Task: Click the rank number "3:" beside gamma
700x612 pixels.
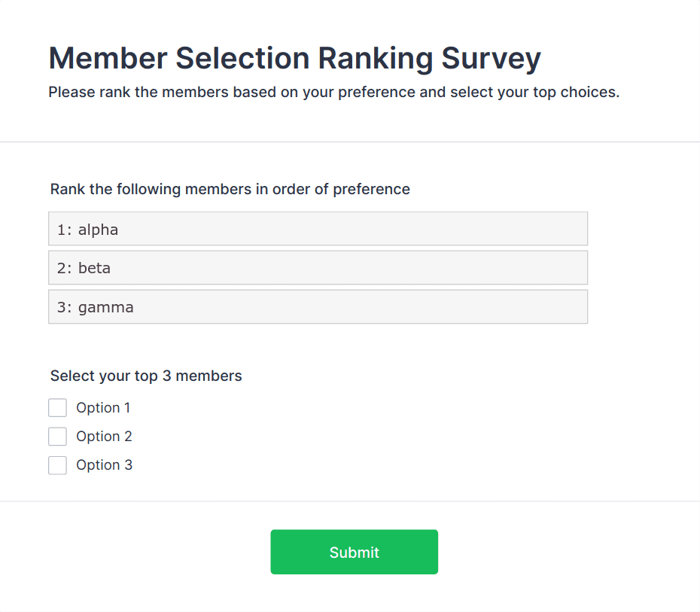Action: (x=64, y=308)
